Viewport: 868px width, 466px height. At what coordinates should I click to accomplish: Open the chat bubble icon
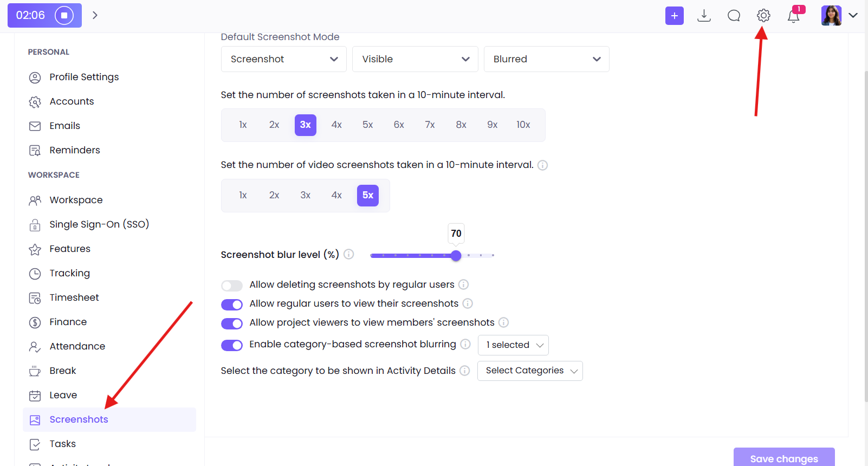pyautogui.click(x=734, y=16)
